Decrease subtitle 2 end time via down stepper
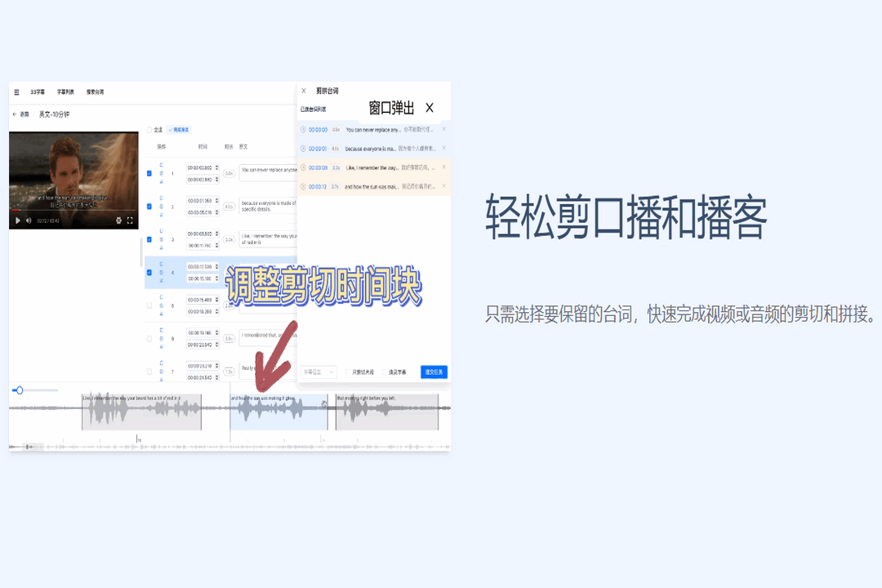Viewport: 882px width, 588px height. 216,213
